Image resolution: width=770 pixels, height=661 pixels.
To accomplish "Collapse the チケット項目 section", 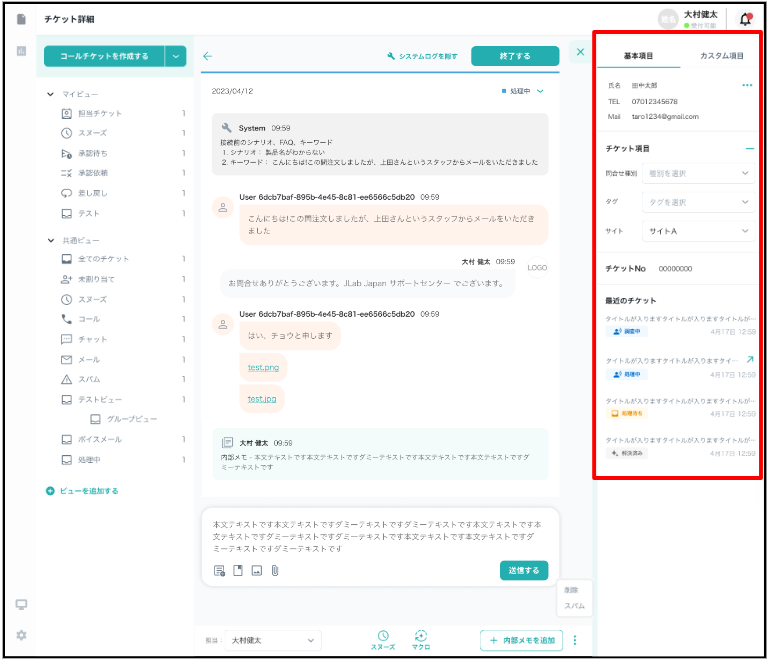I will 749,148.
